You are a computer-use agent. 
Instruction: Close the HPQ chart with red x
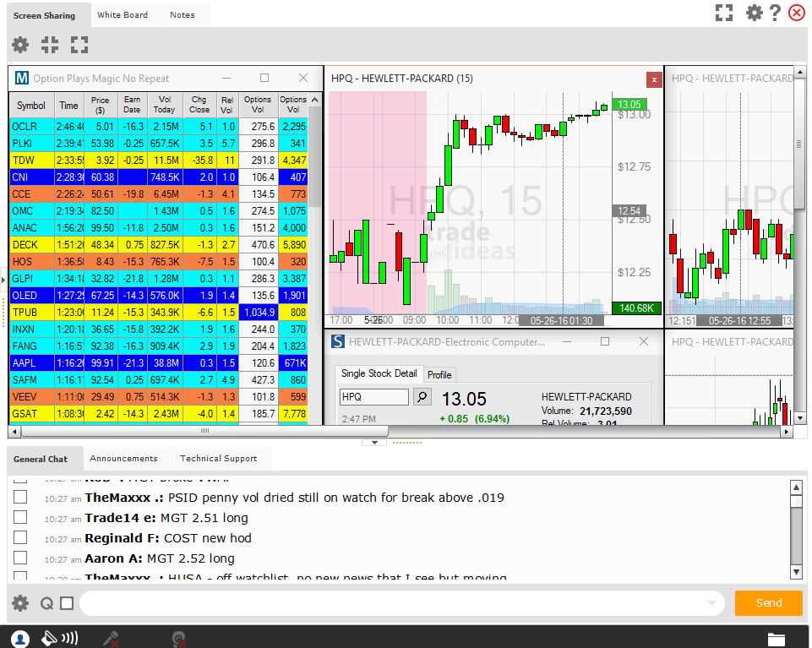[x=654, y=79]
